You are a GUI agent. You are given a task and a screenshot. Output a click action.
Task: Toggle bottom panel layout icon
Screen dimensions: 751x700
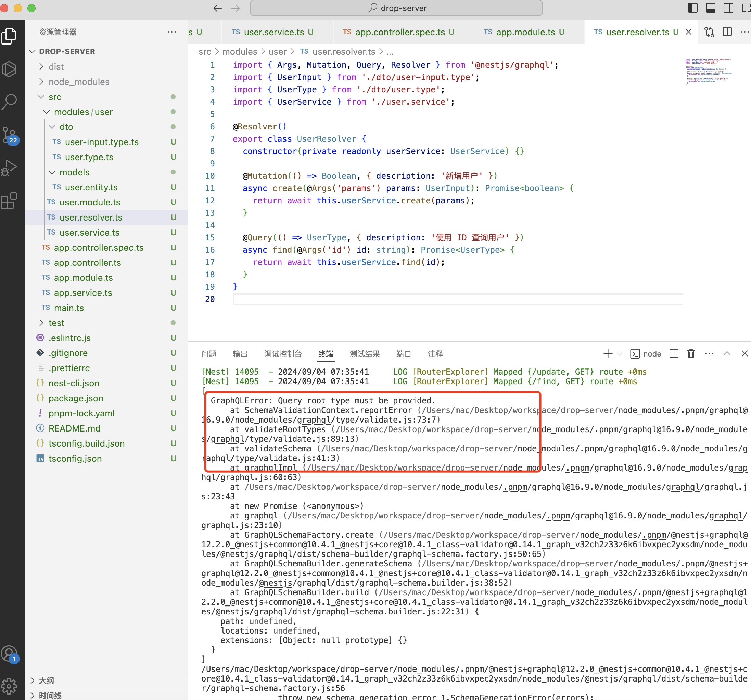pyautogui.click(x=710, y=8)
